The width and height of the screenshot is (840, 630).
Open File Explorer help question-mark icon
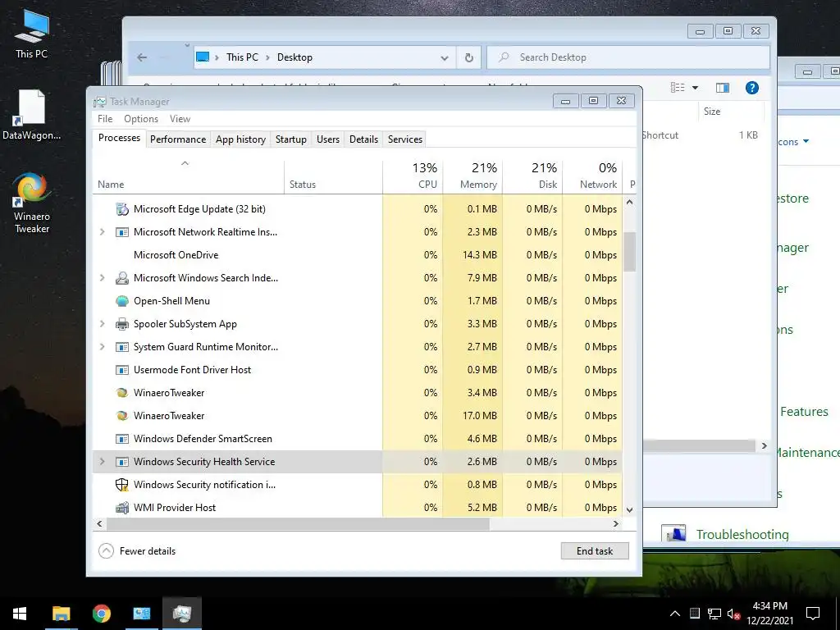click(x=751, y=88)
